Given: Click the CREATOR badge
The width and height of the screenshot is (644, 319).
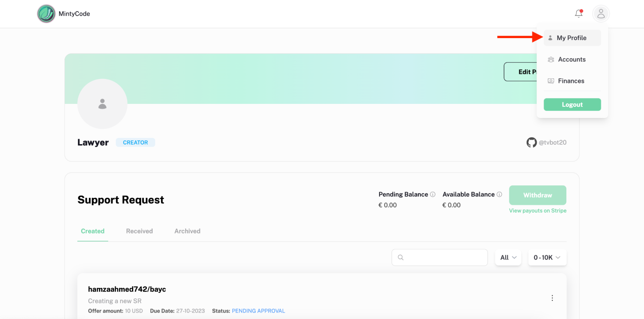Looking at the screenshot, I should click(x=135, y=142).
